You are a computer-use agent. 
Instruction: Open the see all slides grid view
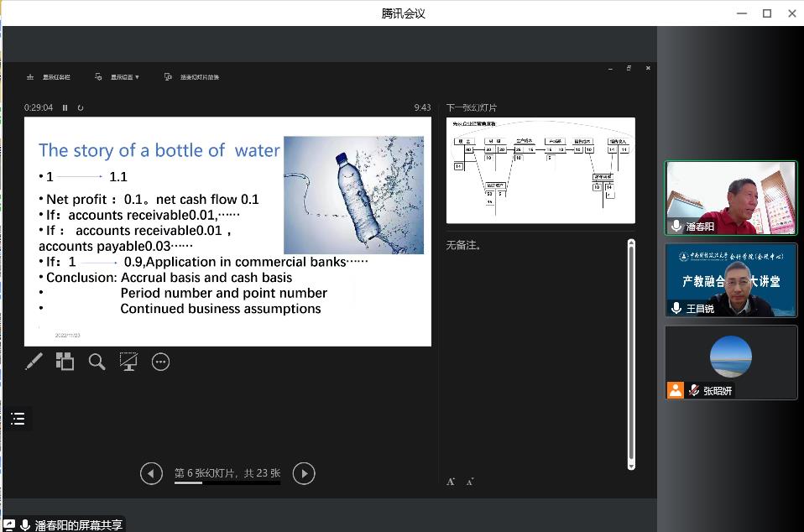(x=65, y=362)
